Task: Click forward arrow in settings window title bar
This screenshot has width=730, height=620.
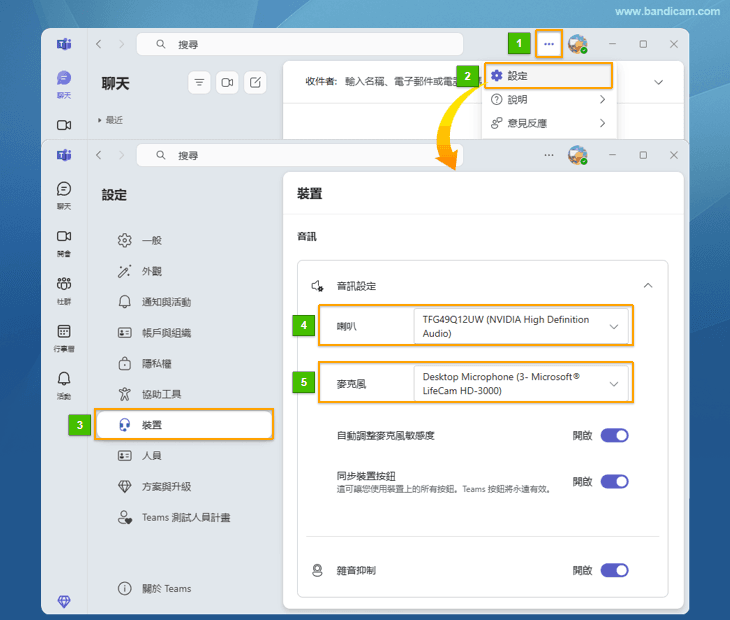Action: click(x=122, y=155)
